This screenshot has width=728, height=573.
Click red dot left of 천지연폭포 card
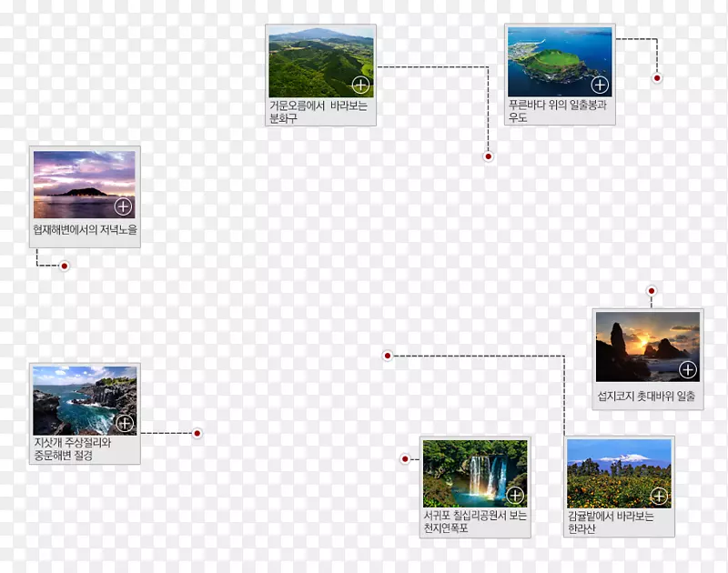pos(405,458)
